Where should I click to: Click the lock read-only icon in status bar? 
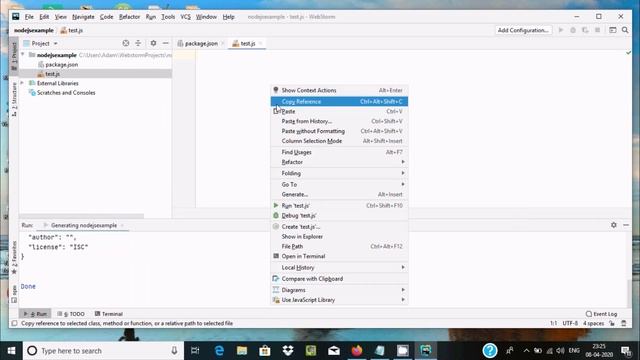click(612, 323)
